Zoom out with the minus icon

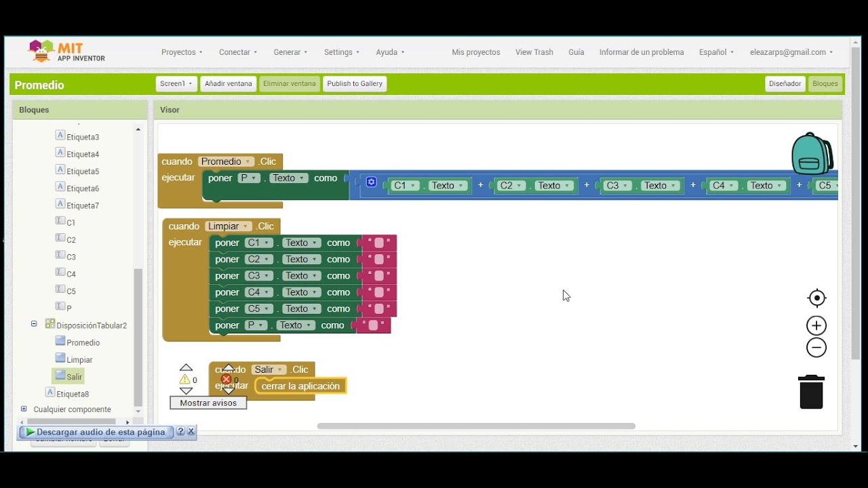[x=816, y=348]
